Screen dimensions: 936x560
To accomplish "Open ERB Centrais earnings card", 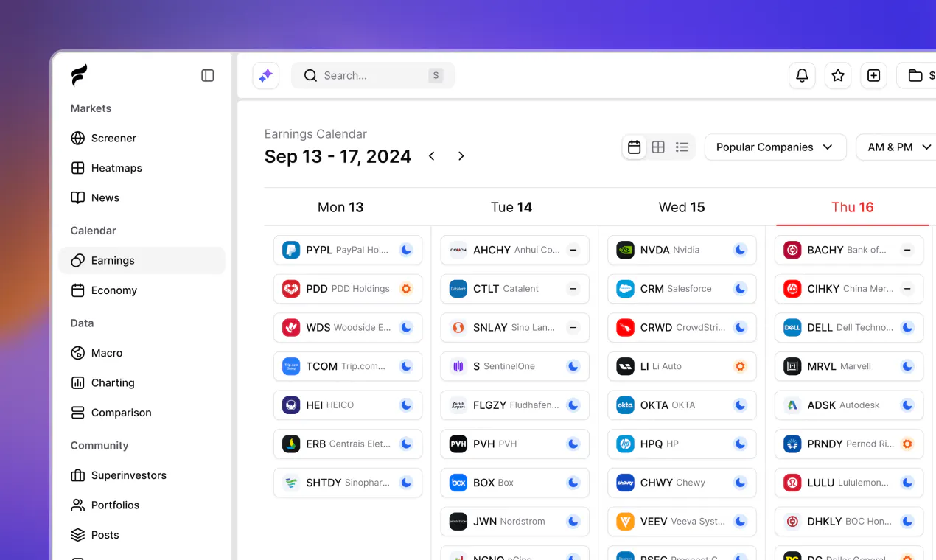I will [348, 444].
